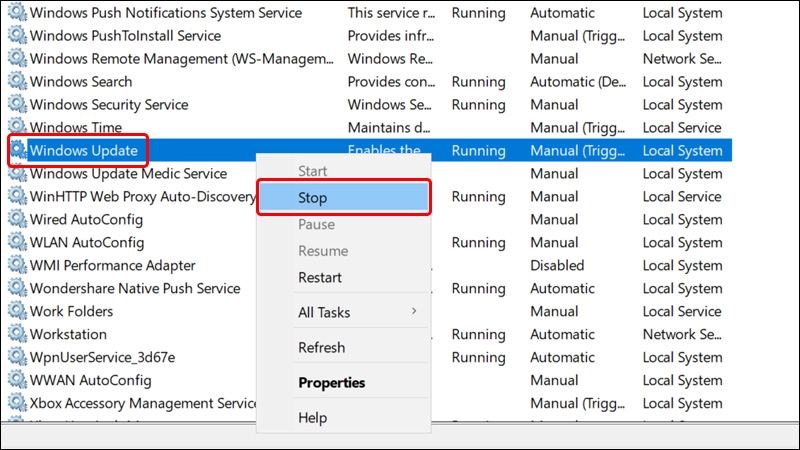Click gear icon beside WpnUserService_3d67e
The height and width of the screenshot is (450, 800).
coord(17,357)
